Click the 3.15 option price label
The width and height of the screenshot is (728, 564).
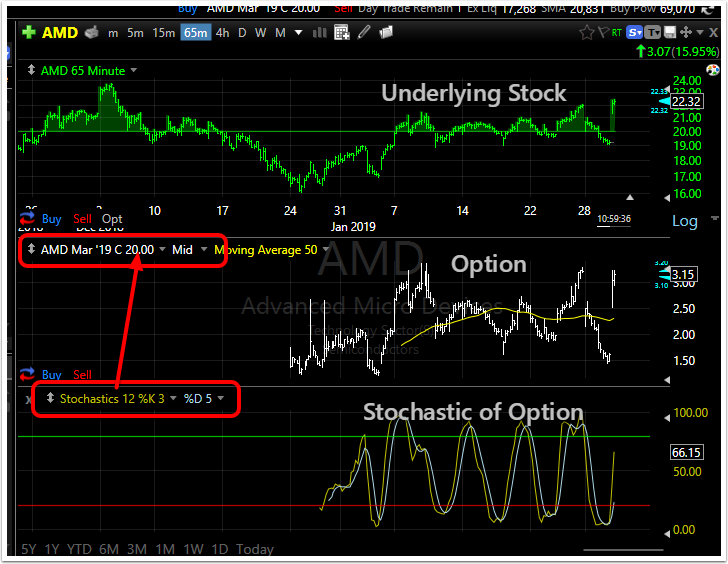pos(682,274)
